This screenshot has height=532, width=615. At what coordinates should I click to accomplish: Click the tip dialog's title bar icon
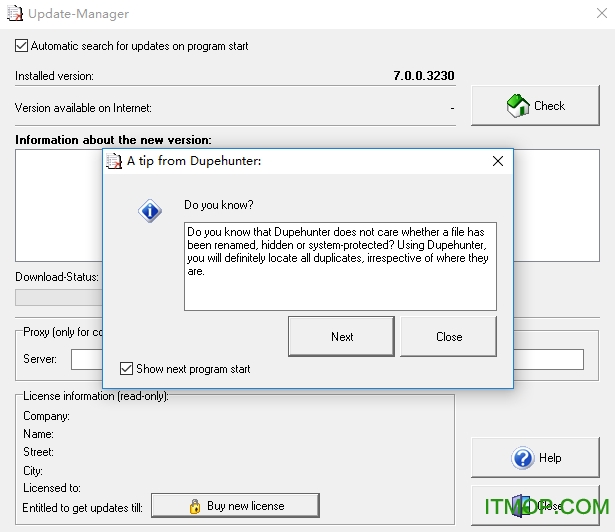click(115, 161)
